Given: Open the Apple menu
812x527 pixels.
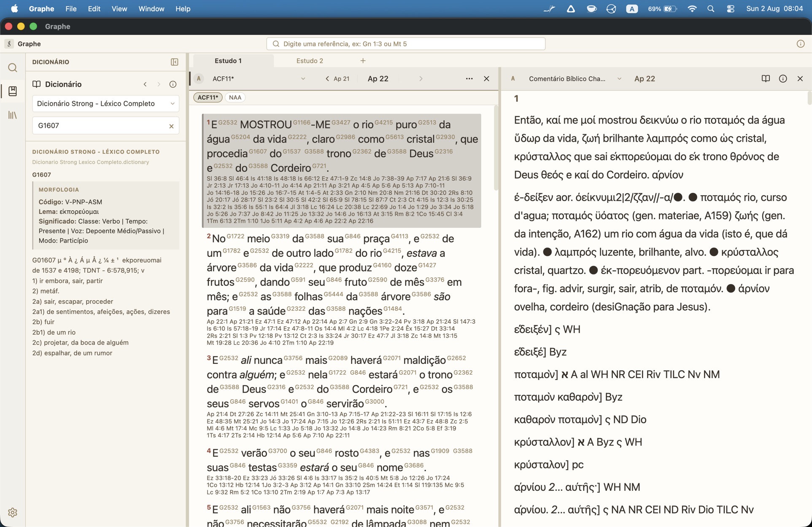Looking at the screenshot, I should pyautogui.click(x=14, y=8).
